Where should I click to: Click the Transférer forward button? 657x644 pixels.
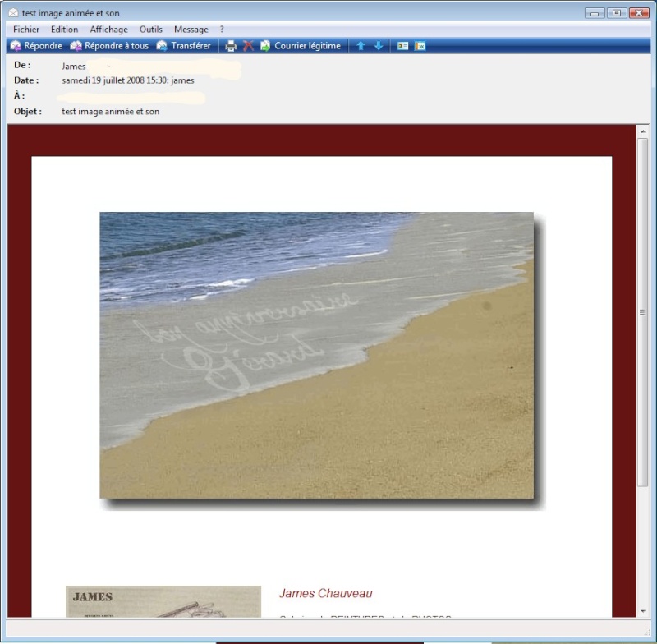tap(183, 46)
